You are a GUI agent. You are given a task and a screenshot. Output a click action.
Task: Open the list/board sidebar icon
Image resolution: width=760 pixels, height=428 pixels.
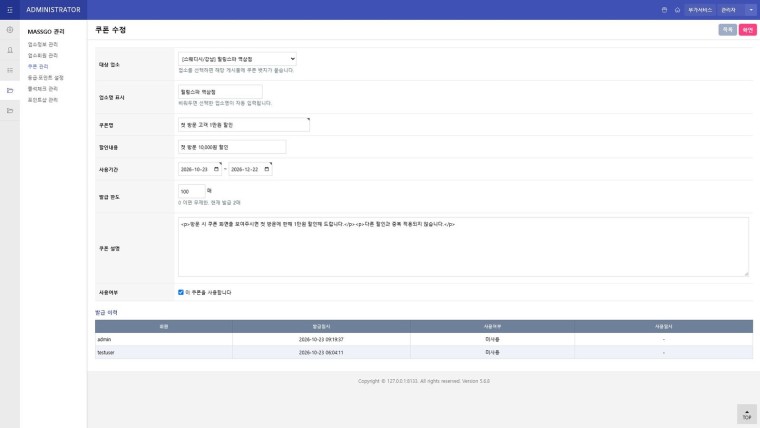coord(10,70)
